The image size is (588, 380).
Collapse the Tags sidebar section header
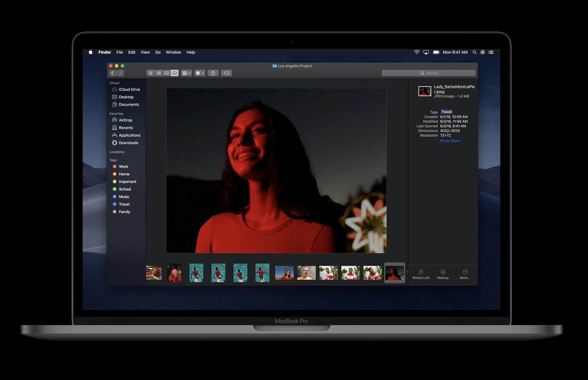[113, 160]
